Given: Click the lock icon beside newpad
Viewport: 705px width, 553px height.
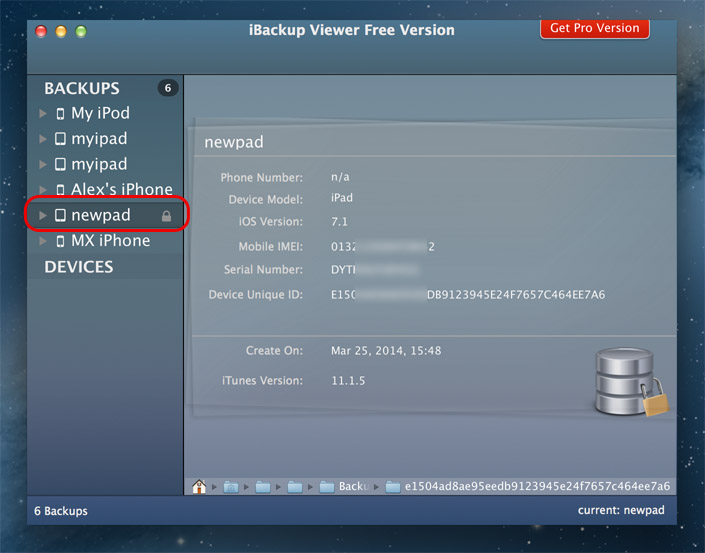Looking at the screenshot, I should click(x=166, y=216).
